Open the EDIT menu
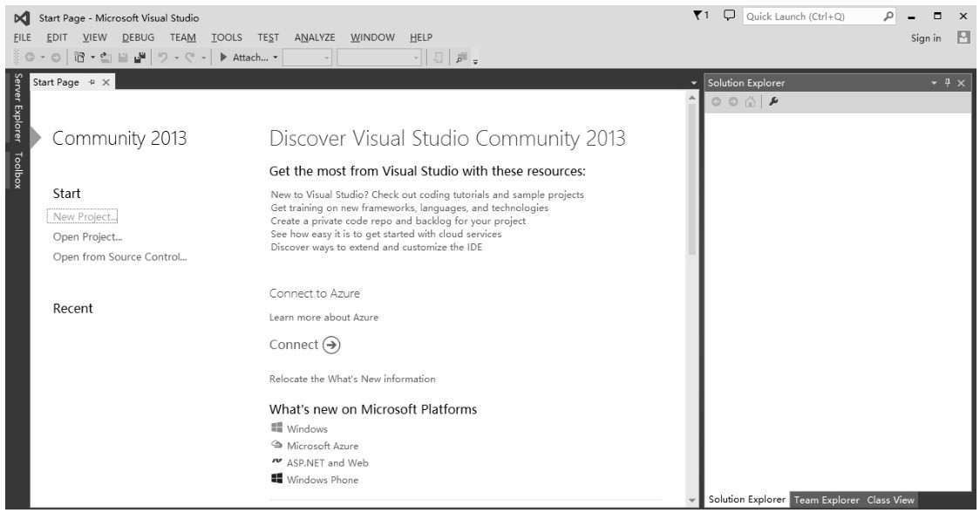This screenshot has width=980, height=513. pyautogui.click(x=57, y=38)
